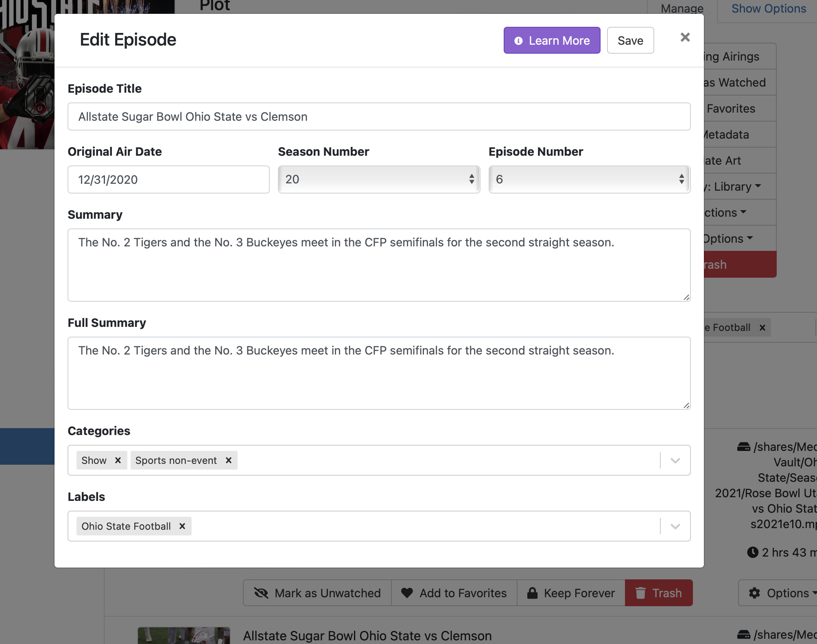Click the Original Air Date field
The image size is (817, 644).
[168, 179]
